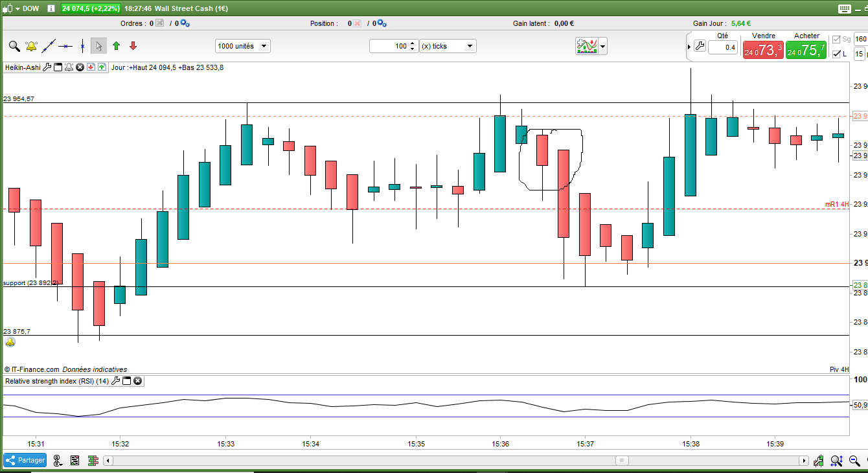The height and width of the screenshot is (473, 868).
Task: Select the horizontal line drawing tool
Action: click(x=65, y=46)
